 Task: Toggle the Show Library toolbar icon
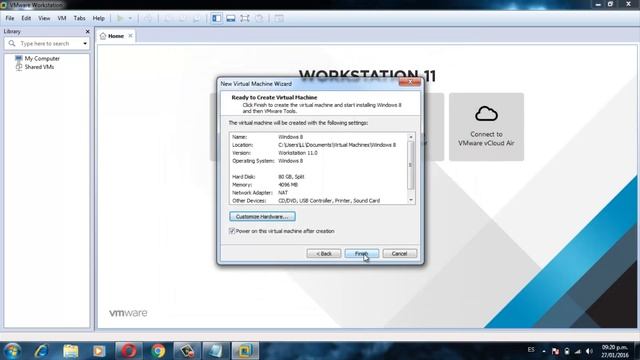point(216,18)
